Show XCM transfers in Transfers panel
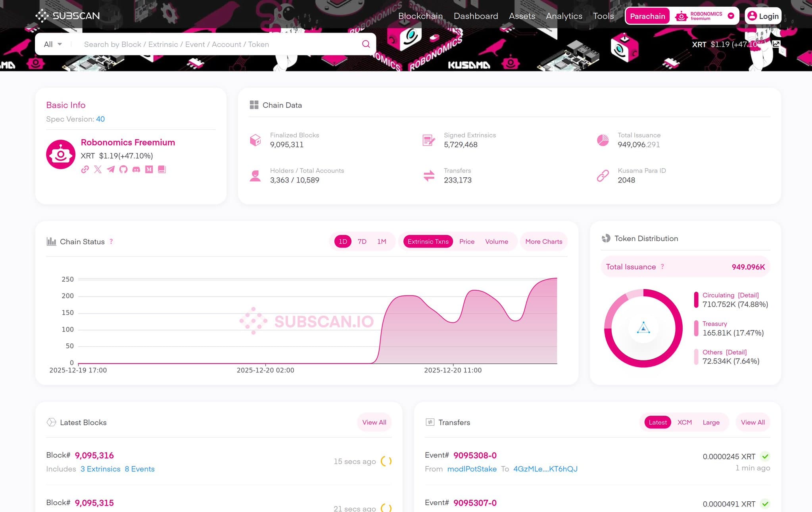The height and width of the screenshot is (512, 812). coord(684,422)
